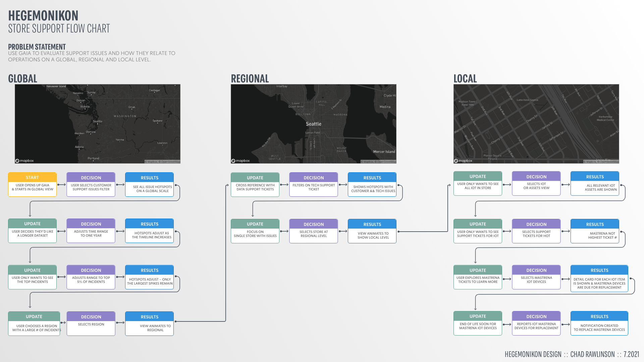The image size is (644, 362).
Task: Click arrow between START and first DECISION
Action: pos(61,185)
